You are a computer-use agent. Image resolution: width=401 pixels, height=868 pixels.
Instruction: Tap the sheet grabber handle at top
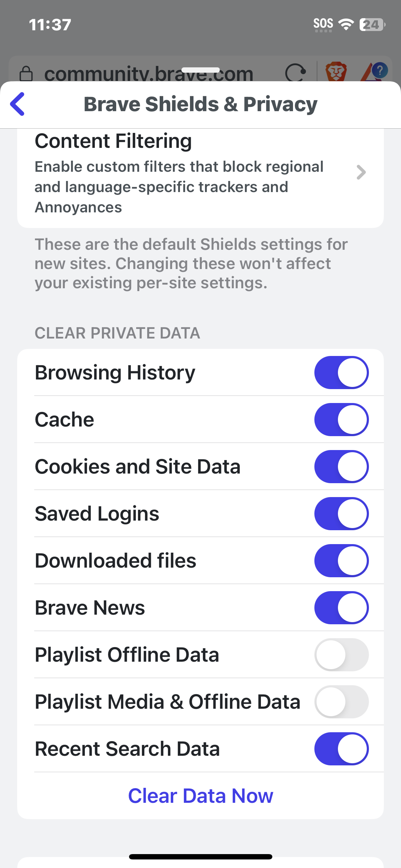[x=200, y=70]
